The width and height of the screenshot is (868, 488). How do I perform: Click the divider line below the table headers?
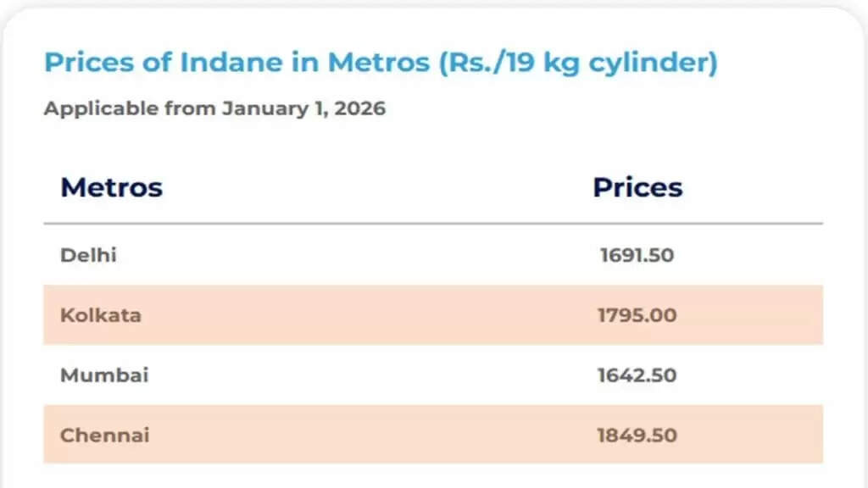click(432, 224)
